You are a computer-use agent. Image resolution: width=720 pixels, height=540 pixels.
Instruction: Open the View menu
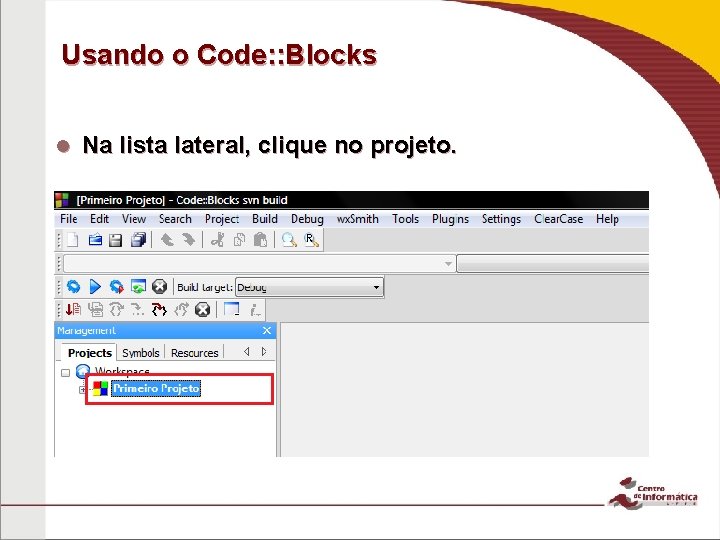click(134, 219)
